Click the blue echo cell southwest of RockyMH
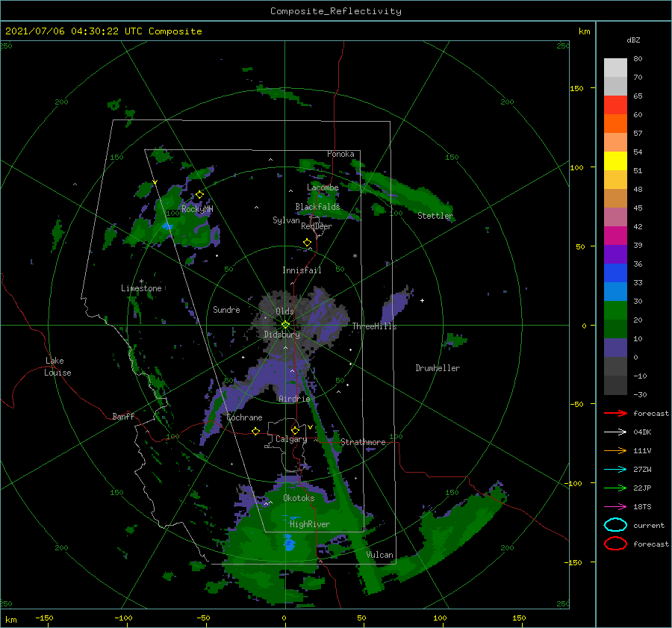The width and height of the screenshot is (672, 628). coord(167,226)
